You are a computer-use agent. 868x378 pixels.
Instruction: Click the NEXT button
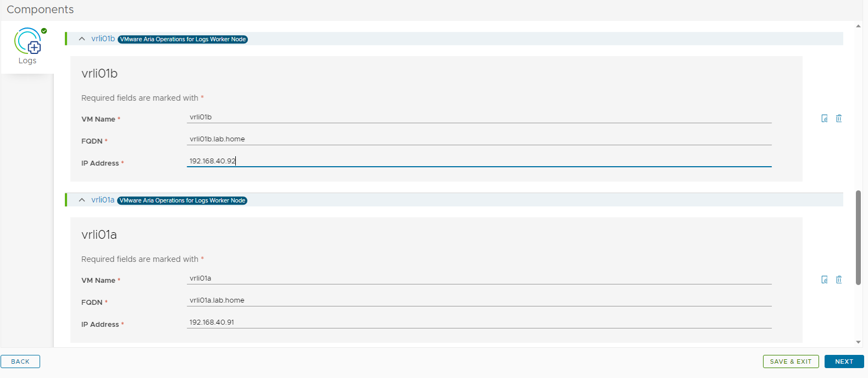tap(844, 361)
